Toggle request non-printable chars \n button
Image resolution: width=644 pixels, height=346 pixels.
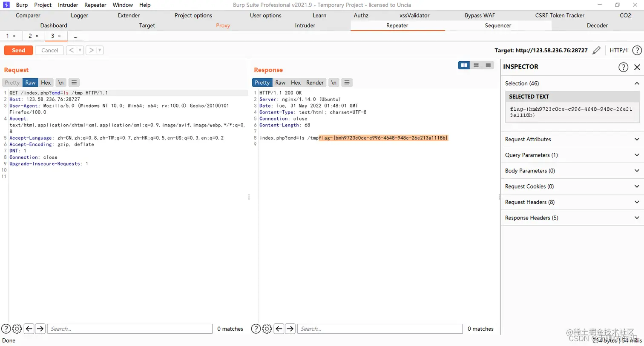point(61,83)
